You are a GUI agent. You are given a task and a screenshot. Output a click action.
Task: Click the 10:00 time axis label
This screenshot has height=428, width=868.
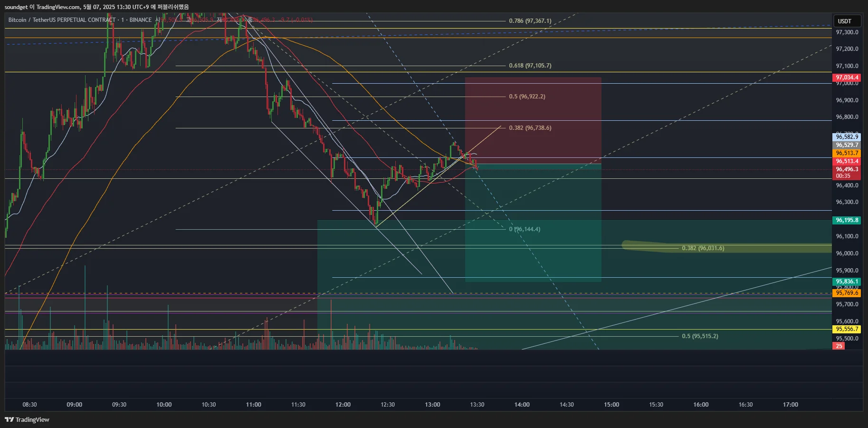164,405
